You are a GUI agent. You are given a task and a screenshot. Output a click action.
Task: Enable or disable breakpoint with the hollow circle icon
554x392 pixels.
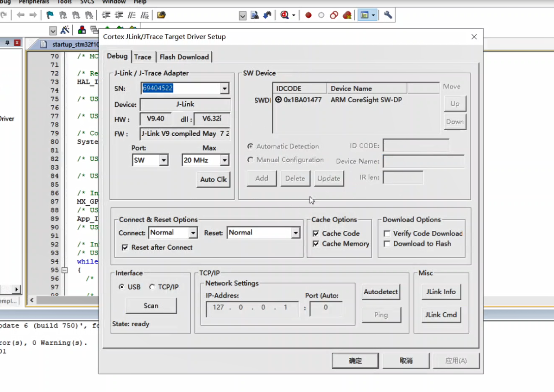click(x=321, y=15)
